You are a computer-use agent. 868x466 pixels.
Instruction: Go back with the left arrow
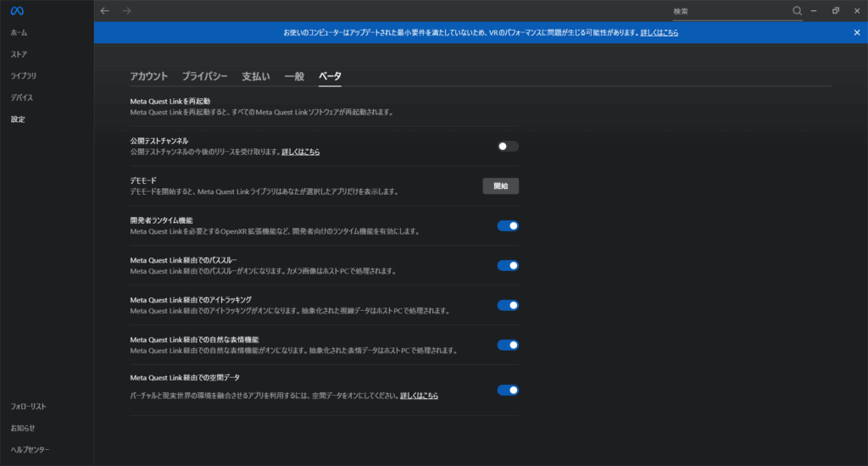[x=104, y=10]
